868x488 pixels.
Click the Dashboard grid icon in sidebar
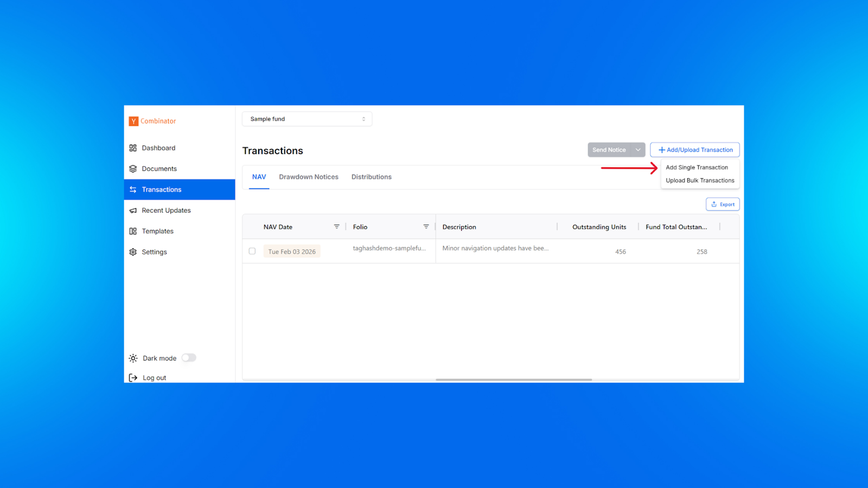(133, 148)
